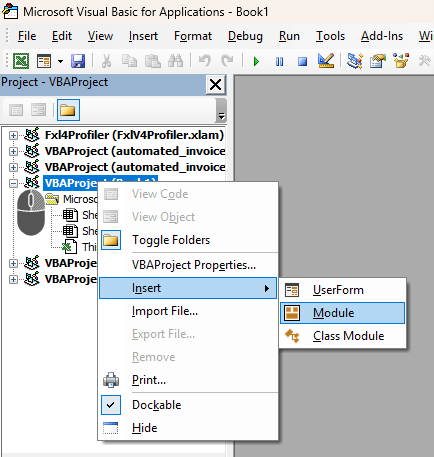Open the Insert UserForm toolbar dropdown arrow
434x457 pixels.
(x=60, y=61)
